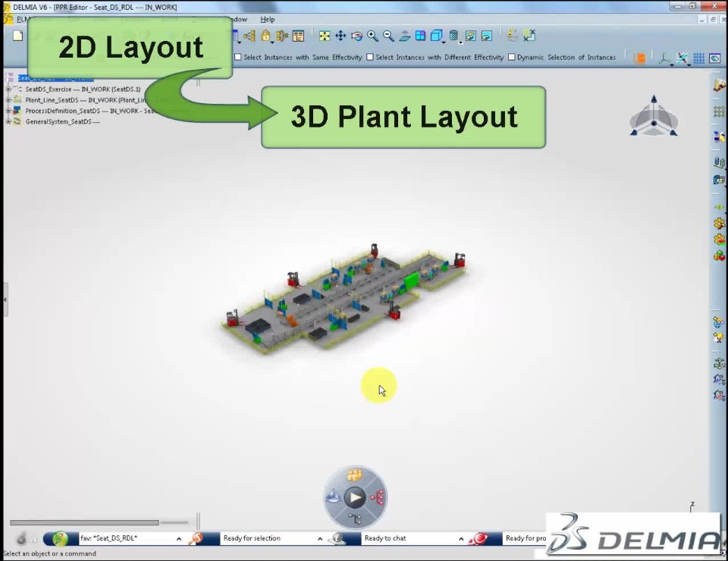Select the Rotate view icon

[356, 36]
